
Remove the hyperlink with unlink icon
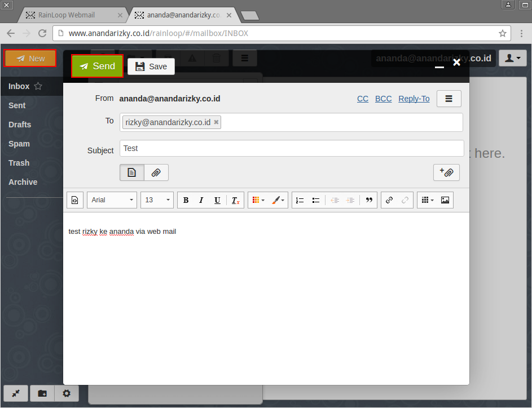point(405,200)
